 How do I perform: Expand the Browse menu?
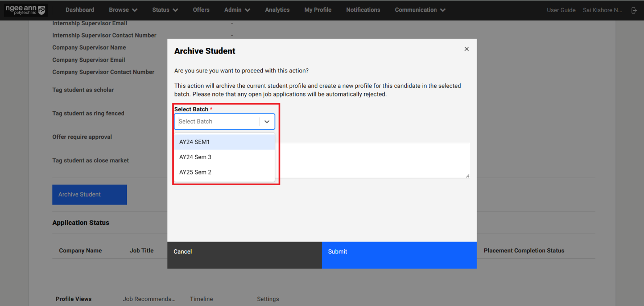click(x=122, y=9)
